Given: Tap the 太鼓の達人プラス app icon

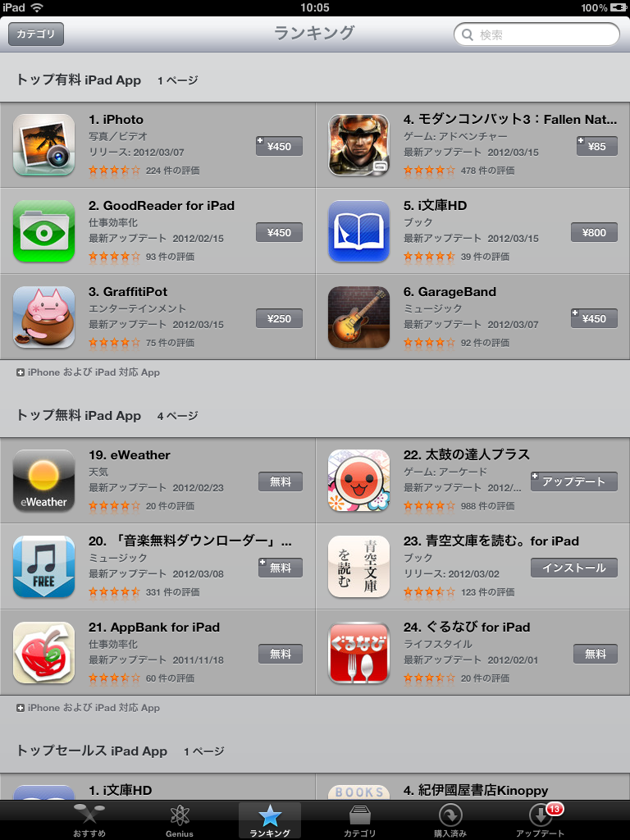Looking at the screenshot, I should pyautogui.click(x=359, y=481).
